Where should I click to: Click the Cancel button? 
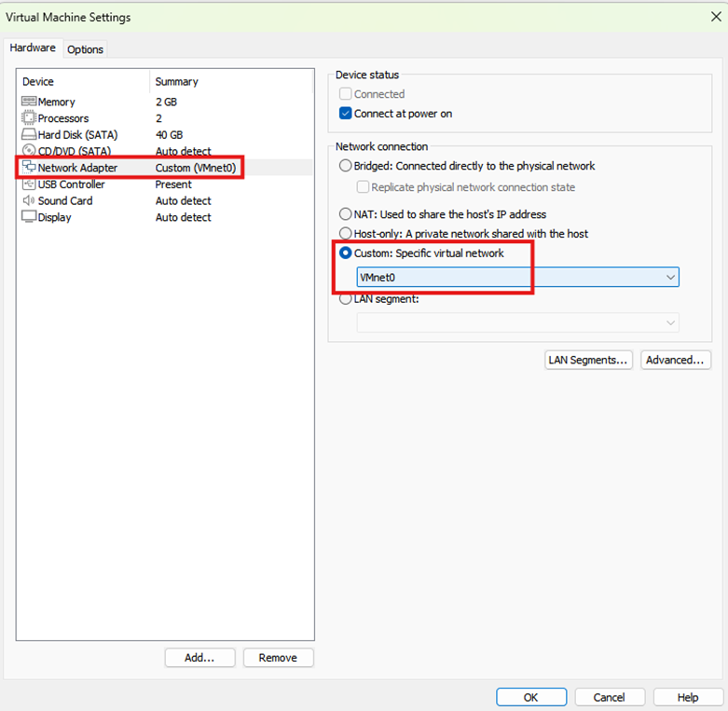pyautogui.click(x=610, y=697)
